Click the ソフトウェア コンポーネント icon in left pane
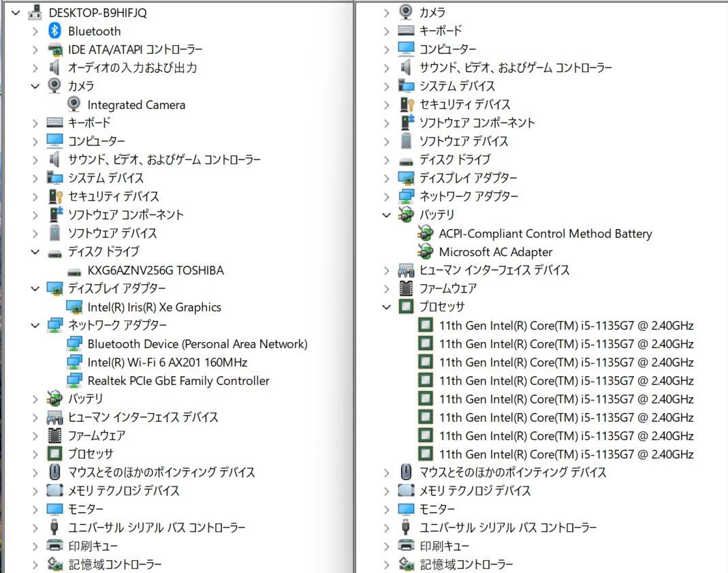The width and height of the screenshot is (728, 573). tap(55, 215)
